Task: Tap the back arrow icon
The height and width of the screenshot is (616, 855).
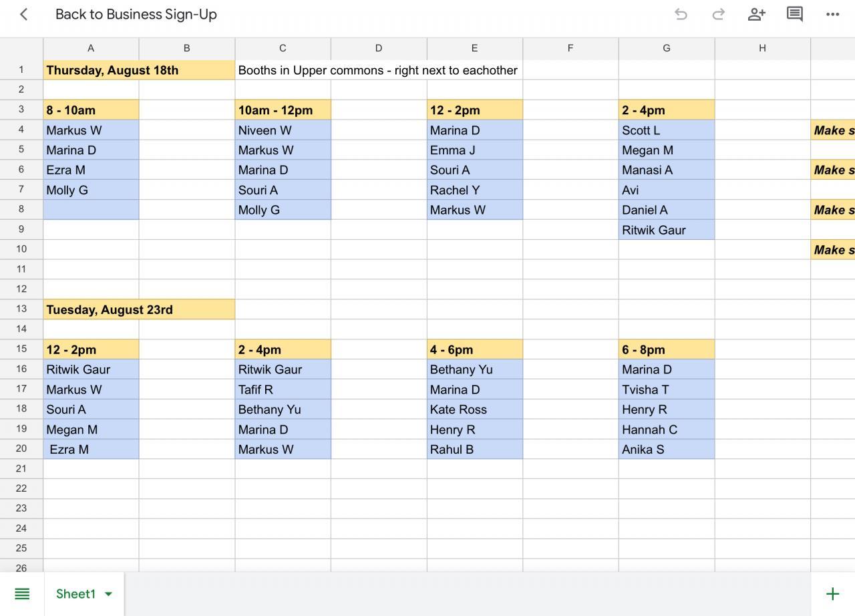Action: (24, 14)
